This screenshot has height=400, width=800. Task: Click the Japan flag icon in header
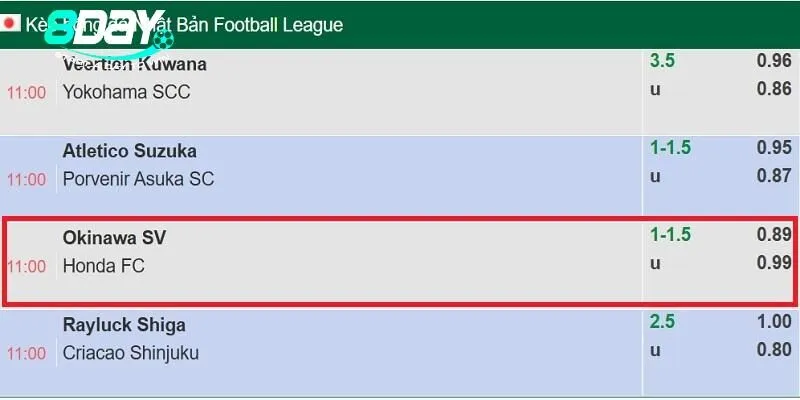click(x=11, y=24)
